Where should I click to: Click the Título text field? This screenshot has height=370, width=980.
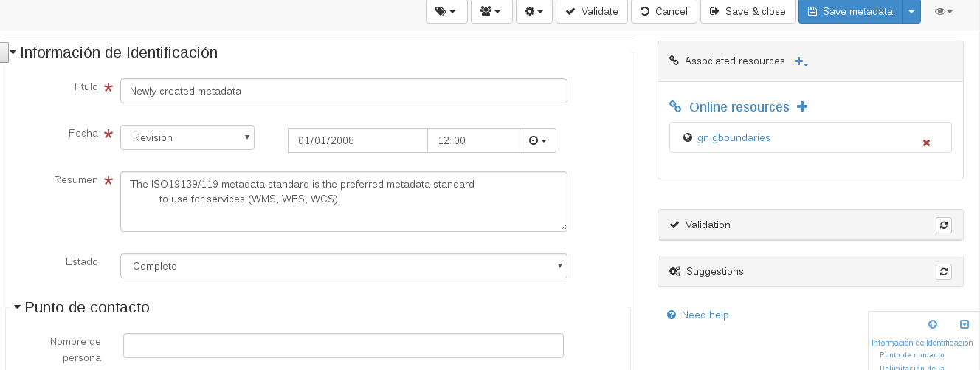(343, 91)
